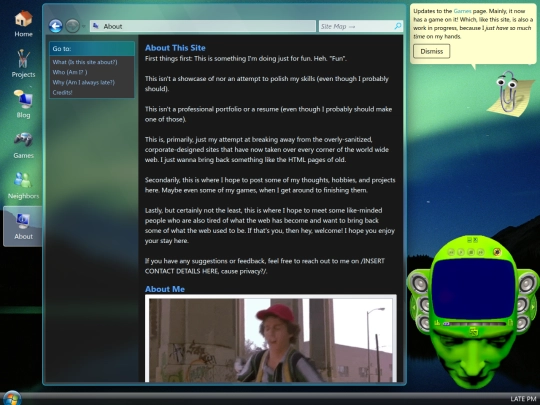This screenshot has width=540, height=405.
Task: Click the media player seek bar
Action: pos(475,324)
